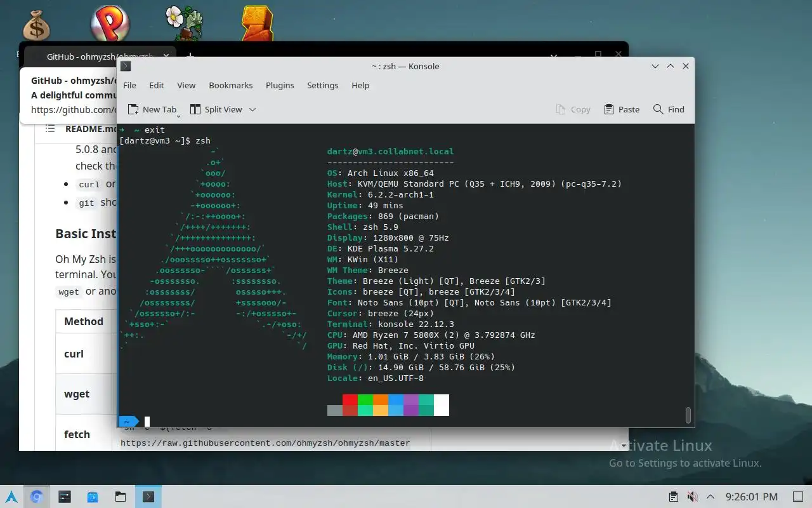Click the 'Uptime: 49 mins' line
The image size is (812, 508).
pyautogui.click(x=365, y=206)
